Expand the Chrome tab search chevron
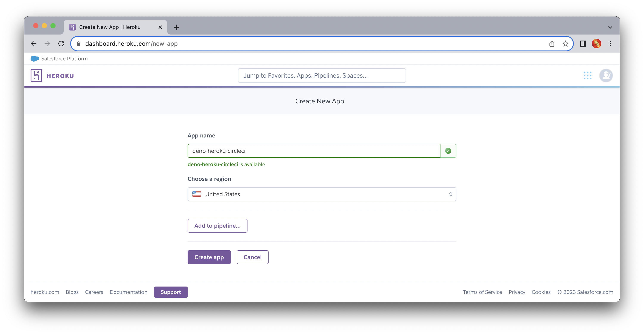Image resolution: width=644 pixels, height=334 pixels. pyautogui.click(x=610, y=27)
